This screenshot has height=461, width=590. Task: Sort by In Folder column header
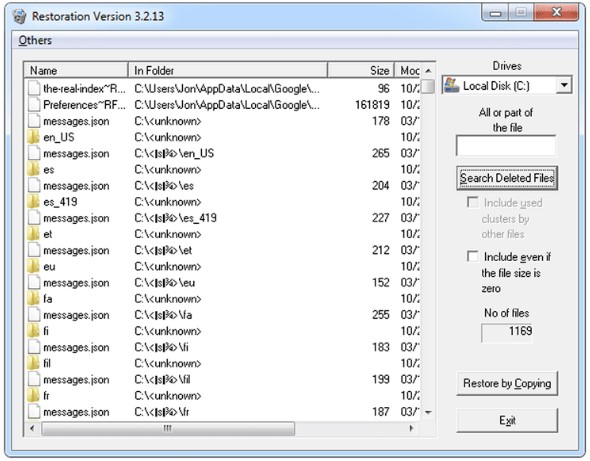click(x=228, y=70)
